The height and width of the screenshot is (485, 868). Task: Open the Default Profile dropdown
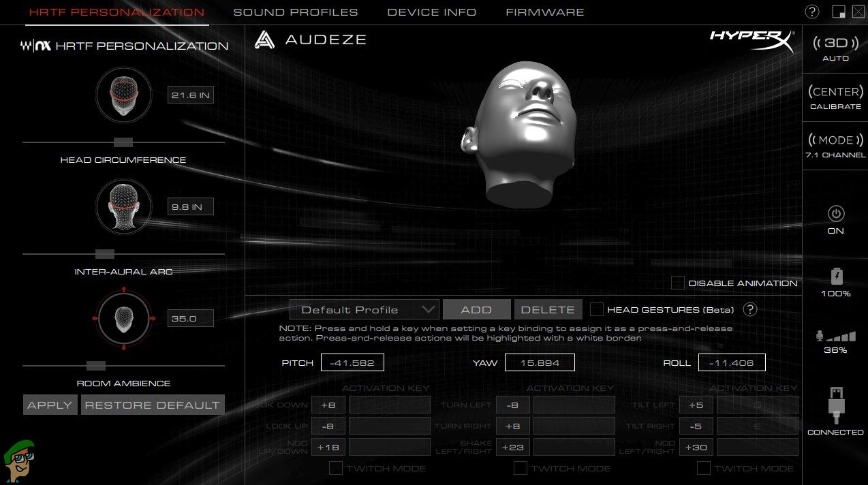pos(365,309)
